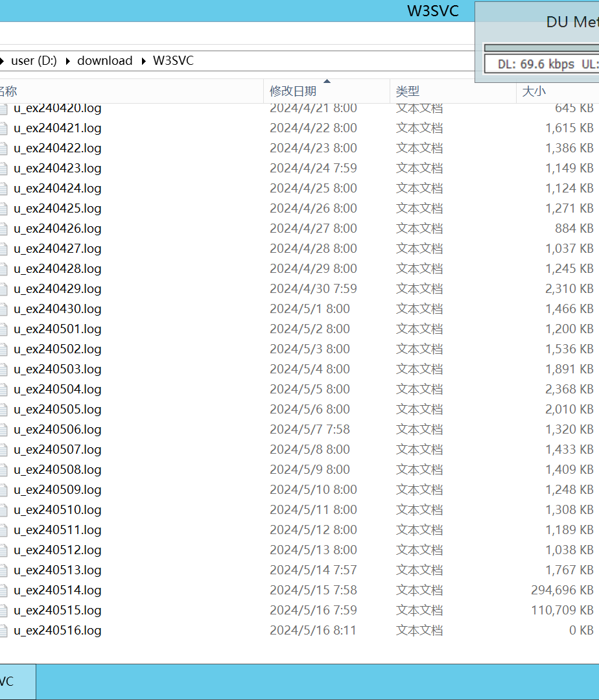Sort the list by the 大小 column
Image resolution: width=599 pixels, height=700 pixels.
coord(534,91)
